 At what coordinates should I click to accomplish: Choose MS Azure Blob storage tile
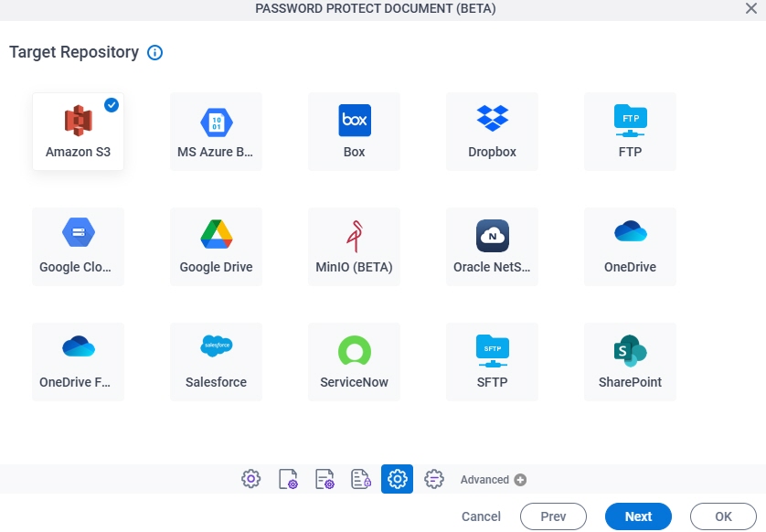click(x=216, y=132)
